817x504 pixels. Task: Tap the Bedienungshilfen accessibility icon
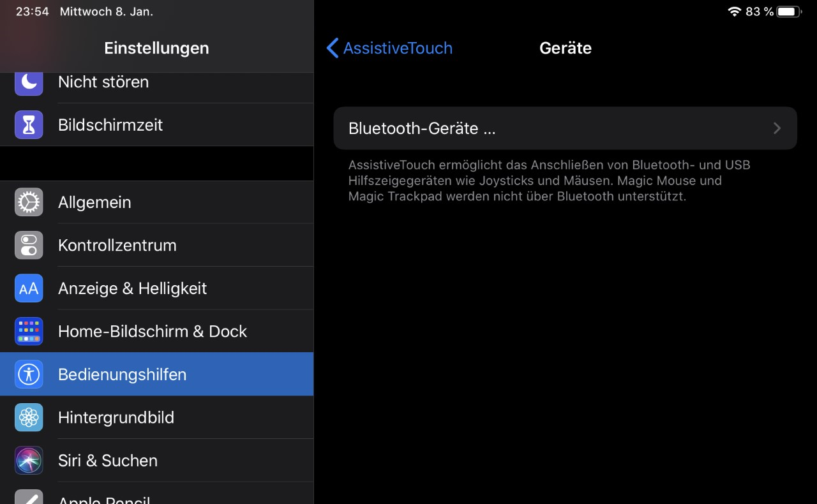click(x=29, y=374)
